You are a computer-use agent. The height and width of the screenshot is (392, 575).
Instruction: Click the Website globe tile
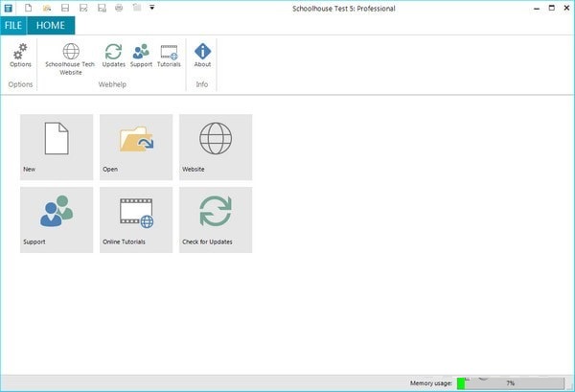coord(216,147)
